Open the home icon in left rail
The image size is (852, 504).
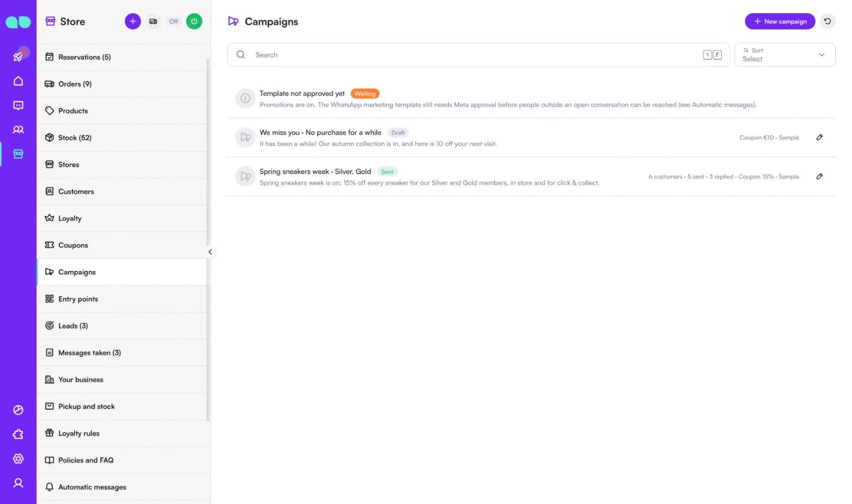click(x=18, y=81)
